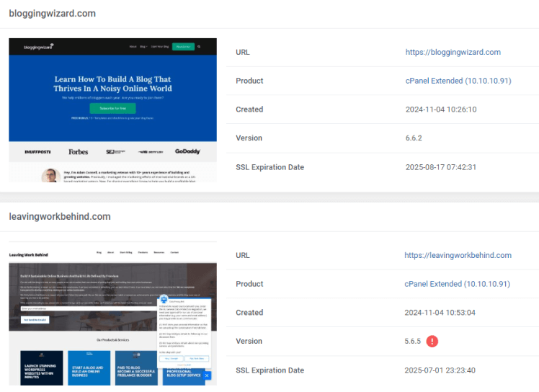The image size is (539, 392).
Task: Click the URL label in bloggingwizard.com details
Action: click(243, 53)
